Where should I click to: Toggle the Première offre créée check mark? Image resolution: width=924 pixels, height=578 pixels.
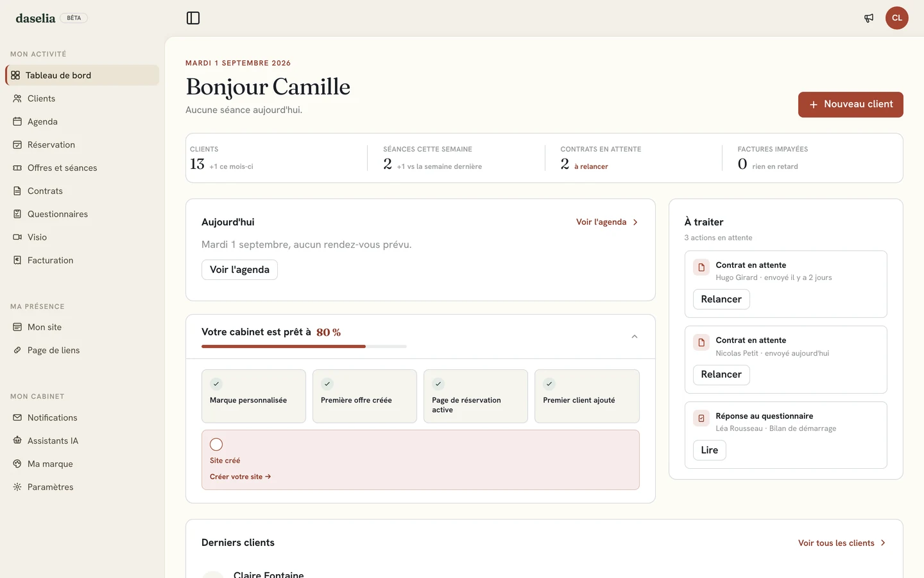327,384
